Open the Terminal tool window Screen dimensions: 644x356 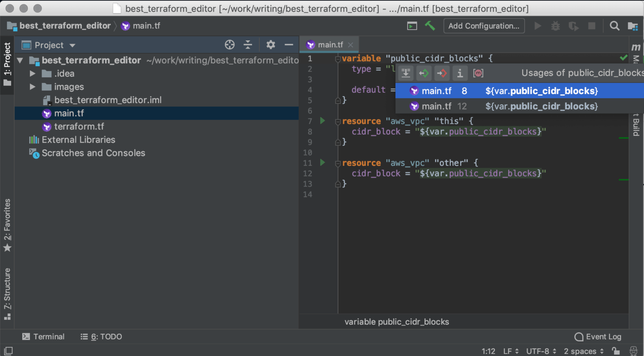click(x=43, y=337)
